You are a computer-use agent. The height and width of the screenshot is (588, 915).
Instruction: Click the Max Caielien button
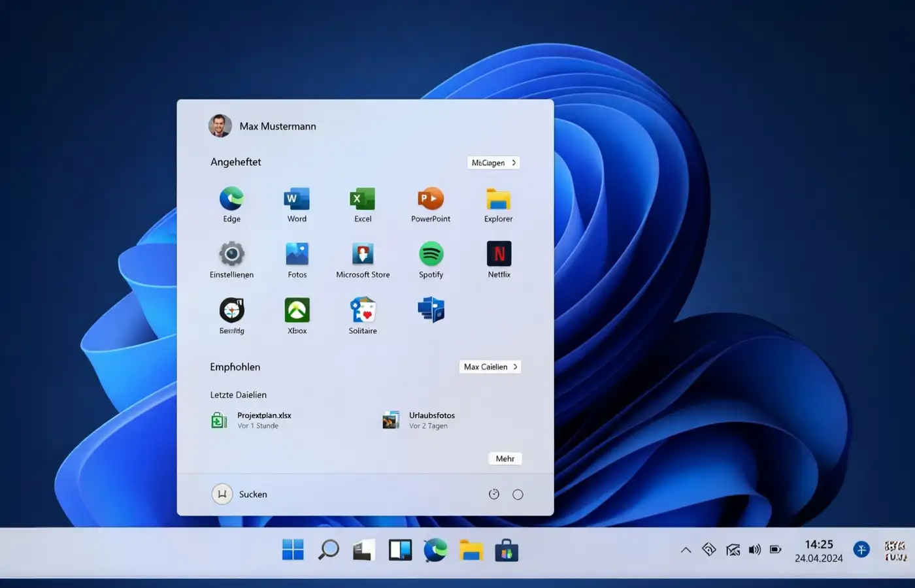[x=490, y=367]
